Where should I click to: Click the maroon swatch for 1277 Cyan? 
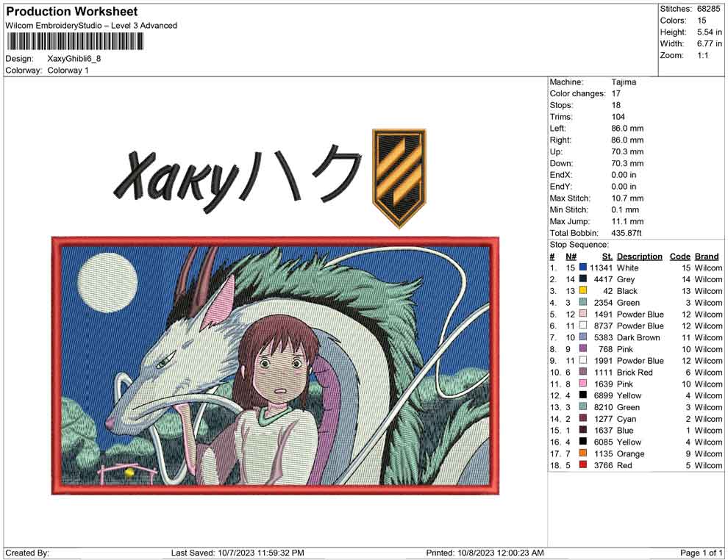583,418
